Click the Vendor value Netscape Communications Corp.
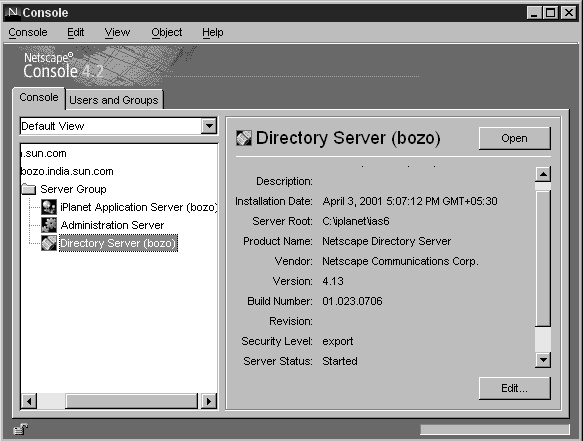Screen dimensions: 583x441 (x=400, y=261)
